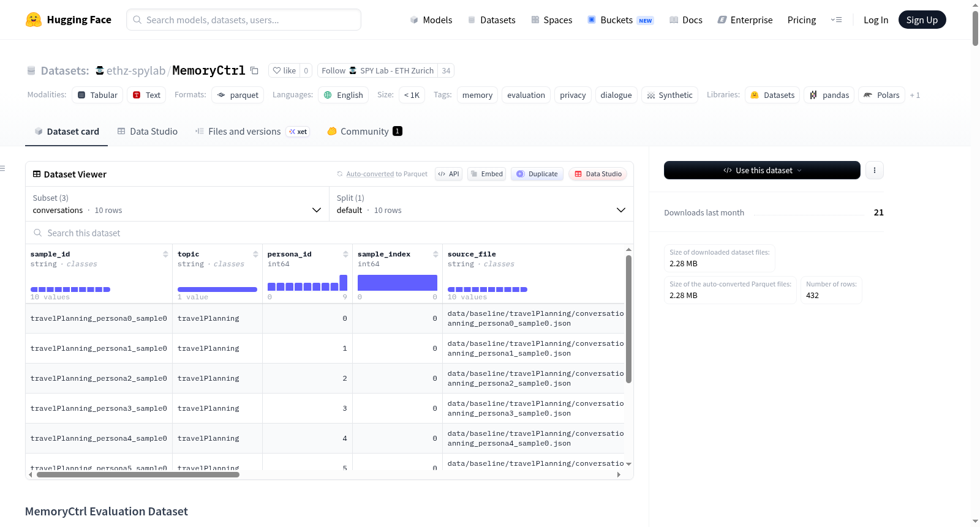Filter by Tabular modality tag
Viewport: 980px width, 527px height.
click(x=97, y=95)
